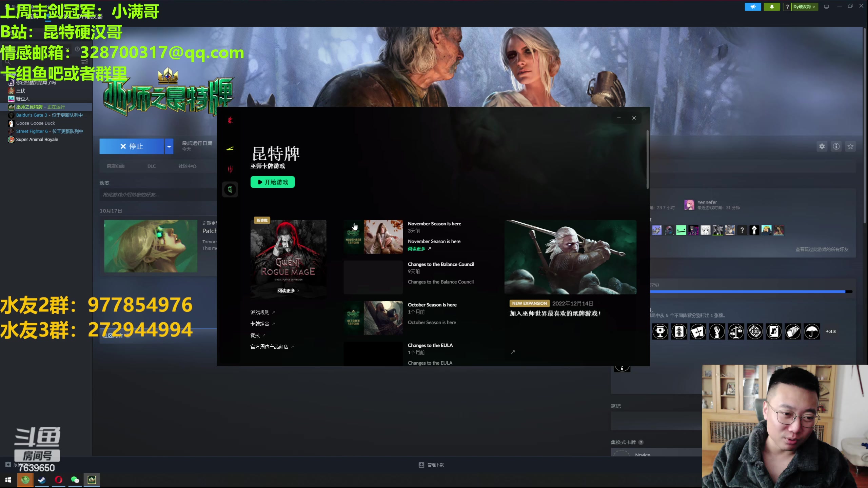Select the Cyberpunk icon in launcher sidebar
868x488 pixels.
[x=230, y=148]
